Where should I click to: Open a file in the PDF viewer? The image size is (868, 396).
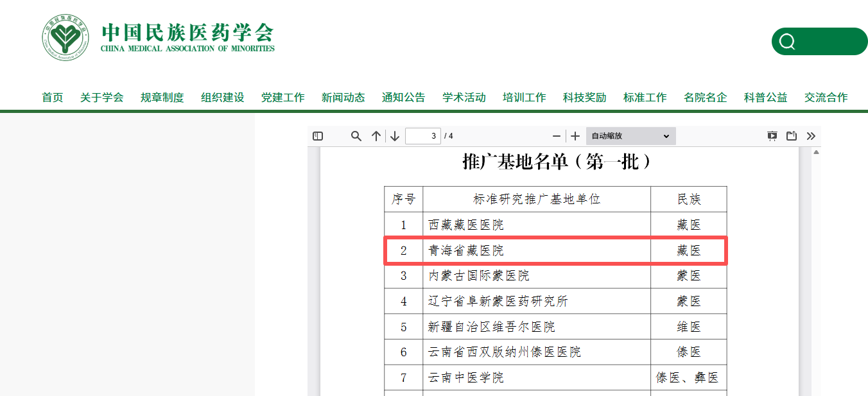point(792,136)
